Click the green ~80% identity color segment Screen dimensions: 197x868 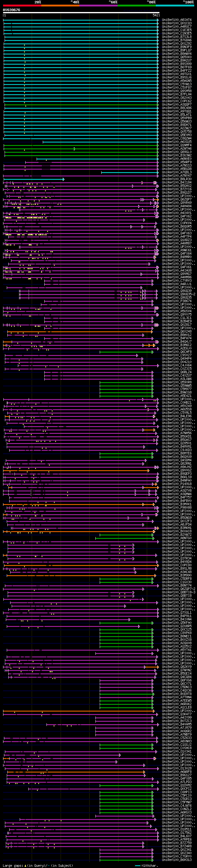pyautogui.click(x=137, y=6)
